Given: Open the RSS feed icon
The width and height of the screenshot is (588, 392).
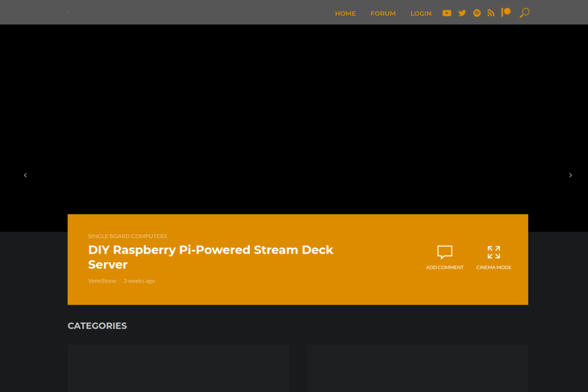Looking at the screenshot, I should coord(491,13).
